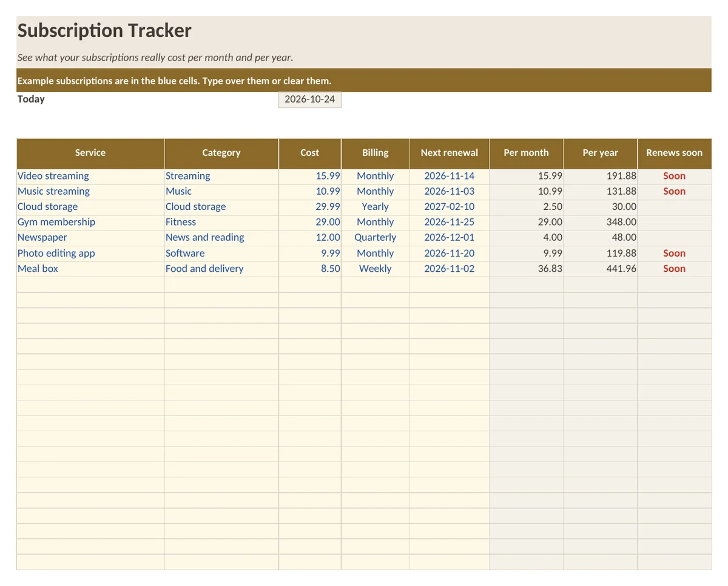The height and width of the screenshot is (586, 728).
Task: Click the cost value 15.99 for Video streaming
Action: 310,176
